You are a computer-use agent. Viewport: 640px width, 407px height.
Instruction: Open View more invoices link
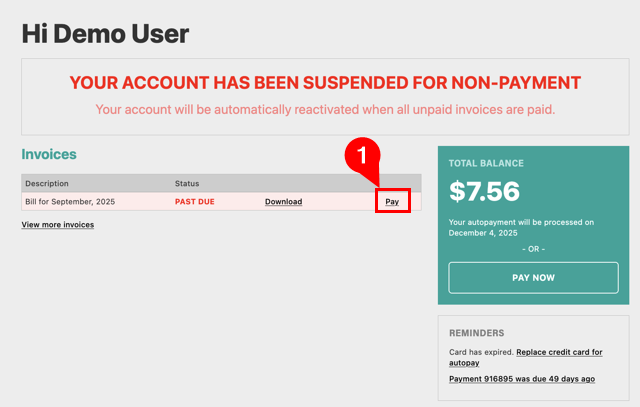click(58, 225)
